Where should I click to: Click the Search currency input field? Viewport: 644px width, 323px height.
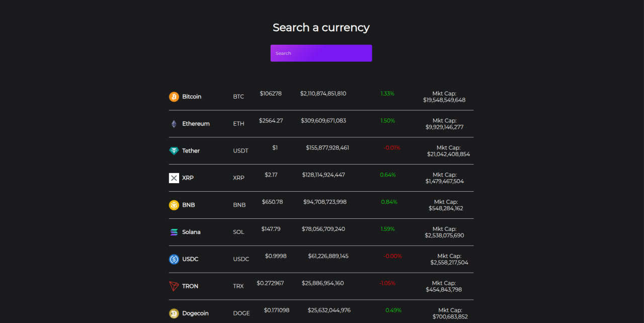tap(321, 53)
